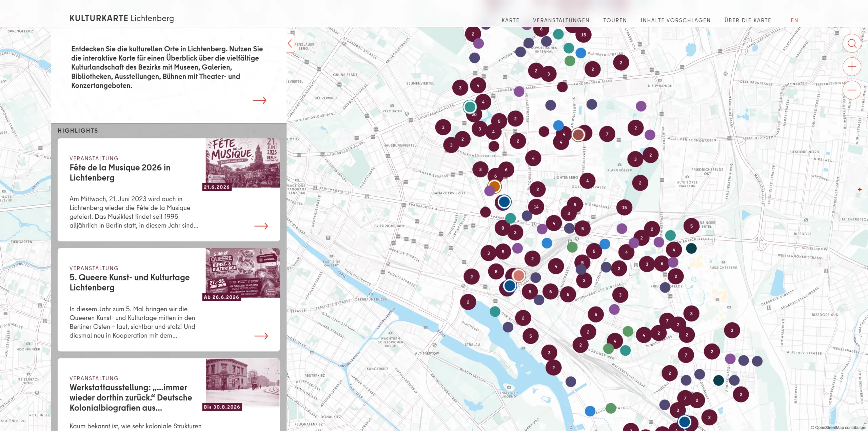Open the TOUREN menu item
Image resolution: width=868 pixels, height=431 pixels.
point(615,20)
